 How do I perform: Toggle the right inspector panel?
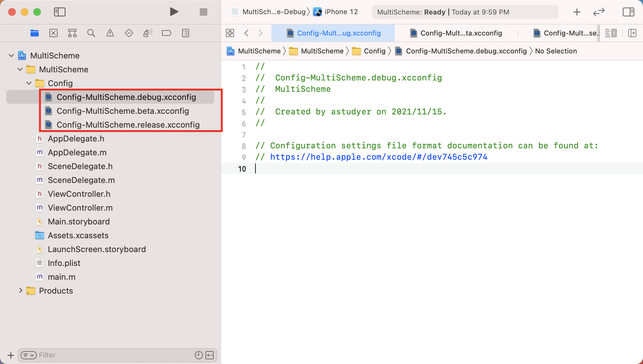pyautogui.click(x=628, y=12)
